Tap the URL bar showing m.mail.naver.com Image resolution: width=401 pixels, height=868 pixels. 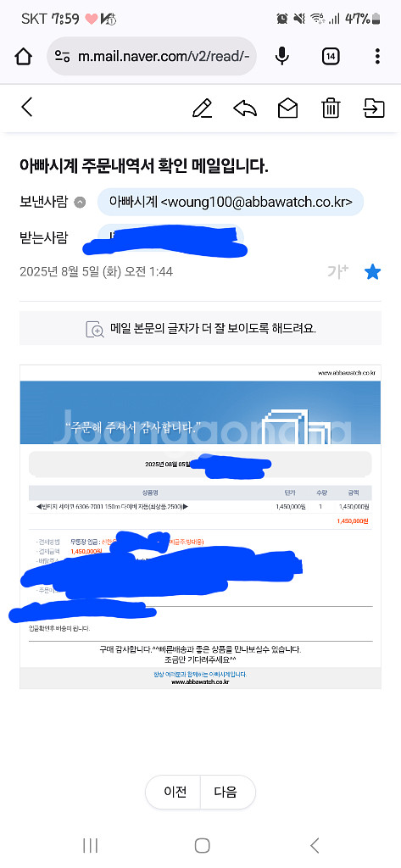[152, 56]
